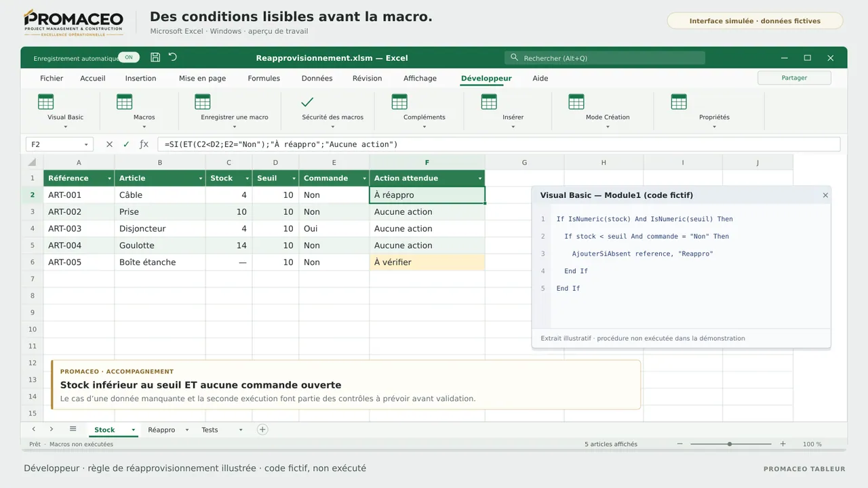Viewport: 868px width, 488px height.
Task: Open the Stock column filter dropdown
Action: (x=248, y=178)
